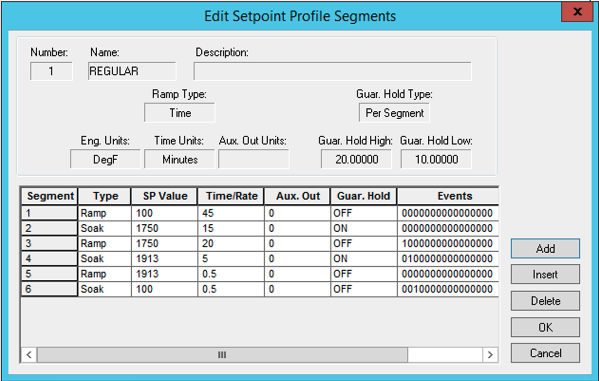Click the Aux. Out column header
The image size is (599, 381).
(x=298, y=196)
